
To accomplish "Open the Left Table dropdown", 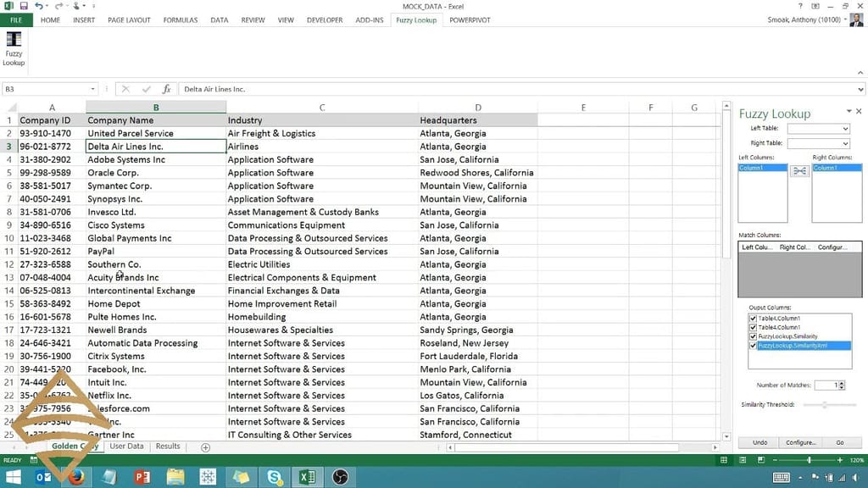I will pos(845,129).
